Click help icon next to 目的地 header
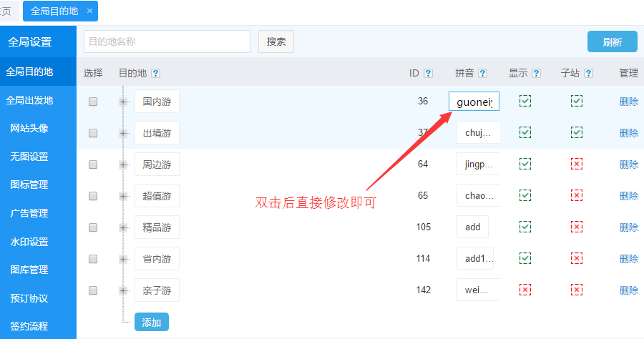 pyautogui.click(x=155, y=73)
